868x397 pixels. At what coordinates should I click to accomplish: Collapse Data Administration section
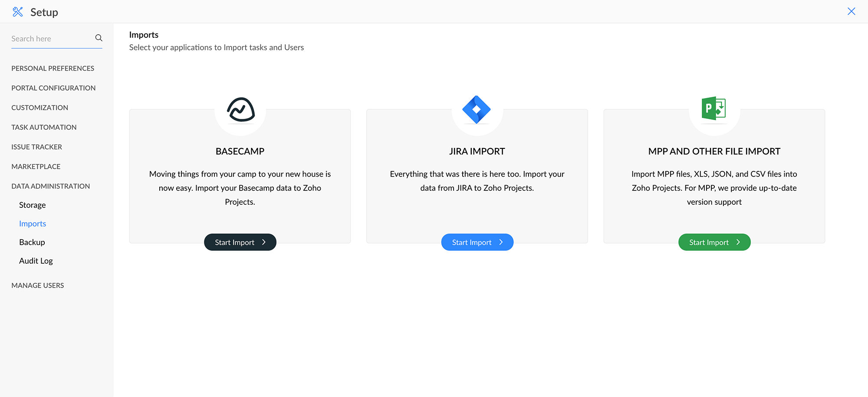pyautogui.click(x=50, y=186)
